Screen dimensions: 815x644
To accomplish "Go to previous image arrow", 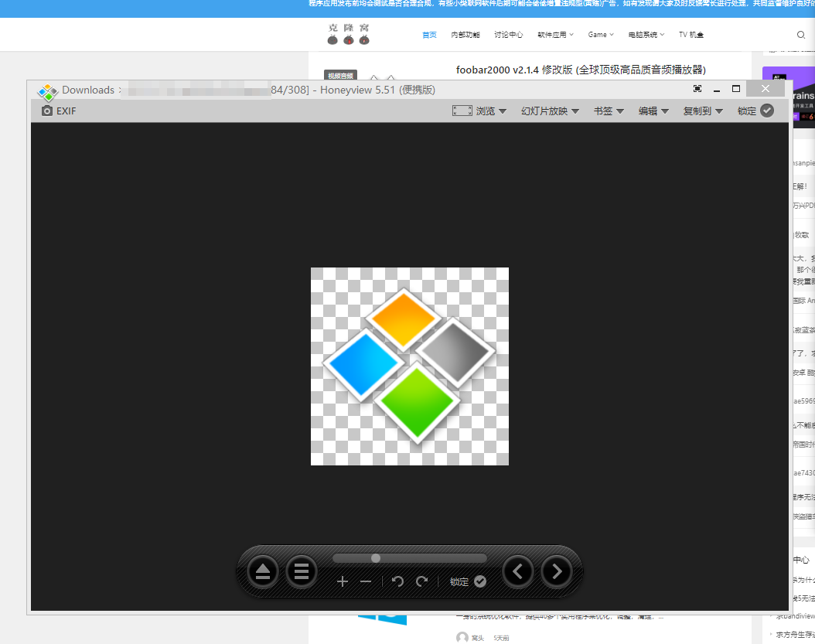I will [x=518, y=572].
